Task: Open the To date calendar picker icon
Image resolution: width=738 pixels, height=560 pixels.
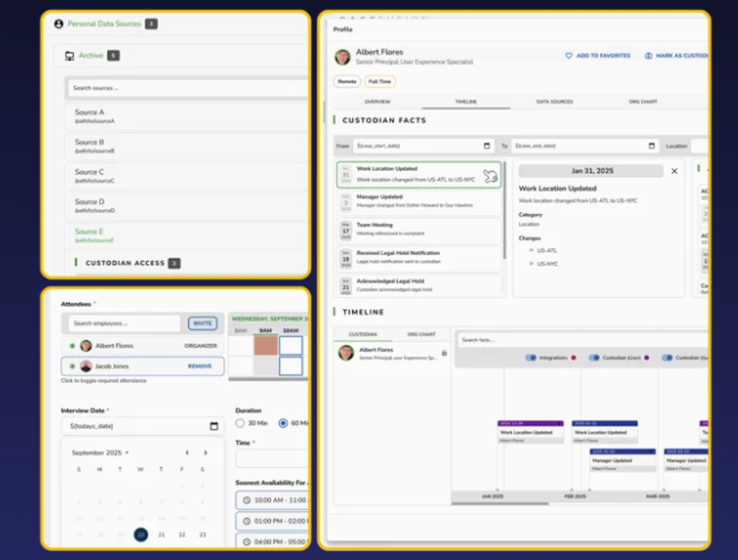Action: coord(652,146)
